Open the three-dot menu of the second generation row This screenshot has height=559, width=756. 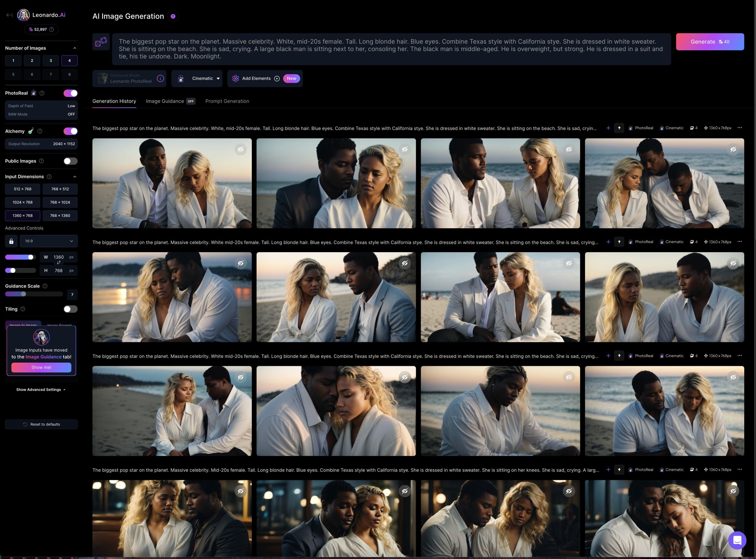[740, 242]
